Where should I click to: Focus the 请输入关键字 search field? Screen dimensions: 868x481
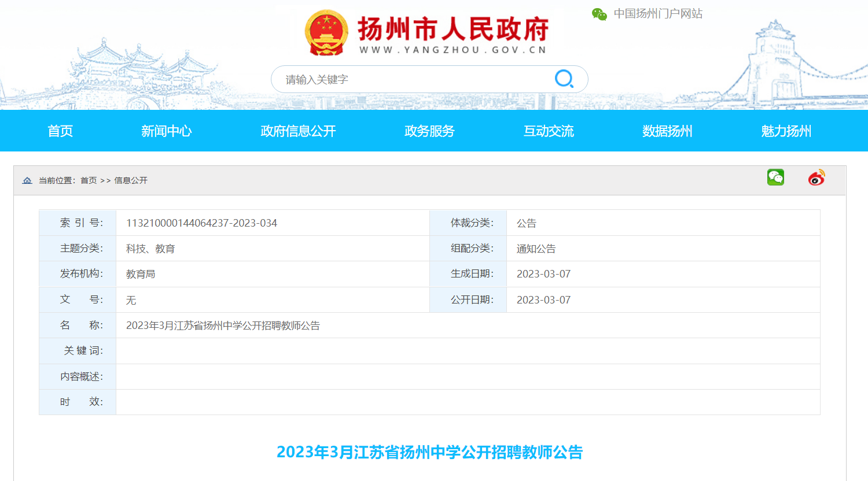tap(411, 79)
